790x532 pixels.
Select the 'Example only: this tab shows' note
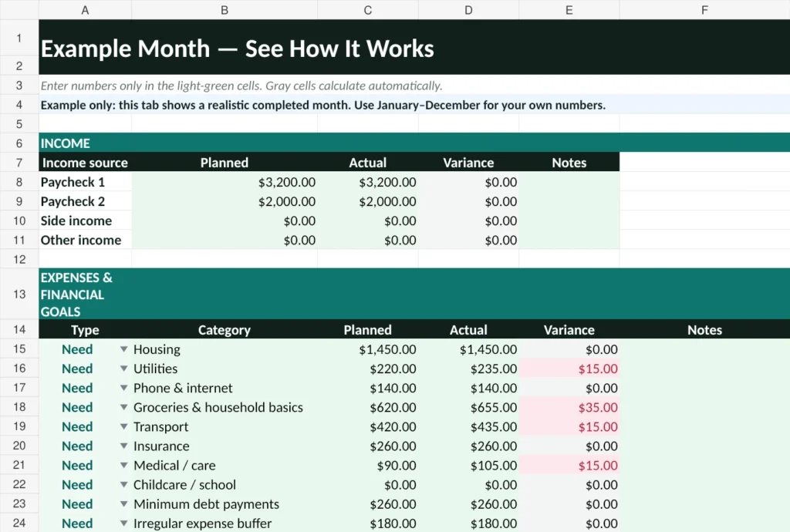(x=323, y=105)
